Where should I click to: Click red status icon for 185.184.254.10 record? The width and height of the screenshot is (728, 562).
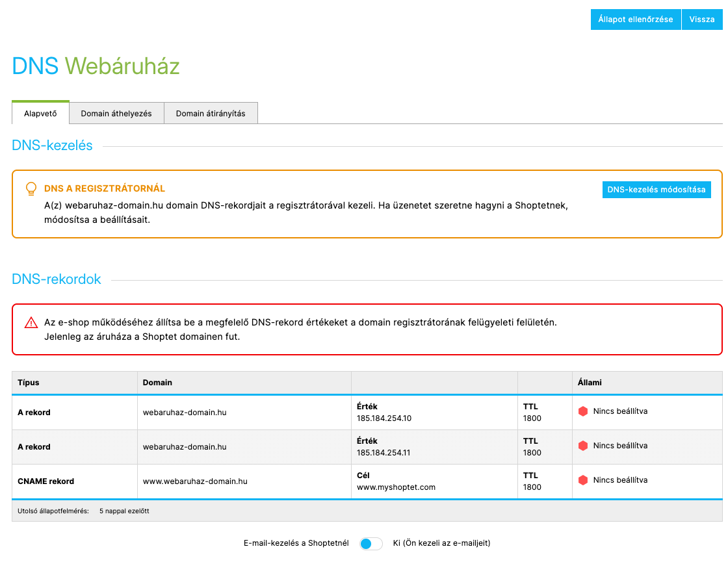click(583, 411)
